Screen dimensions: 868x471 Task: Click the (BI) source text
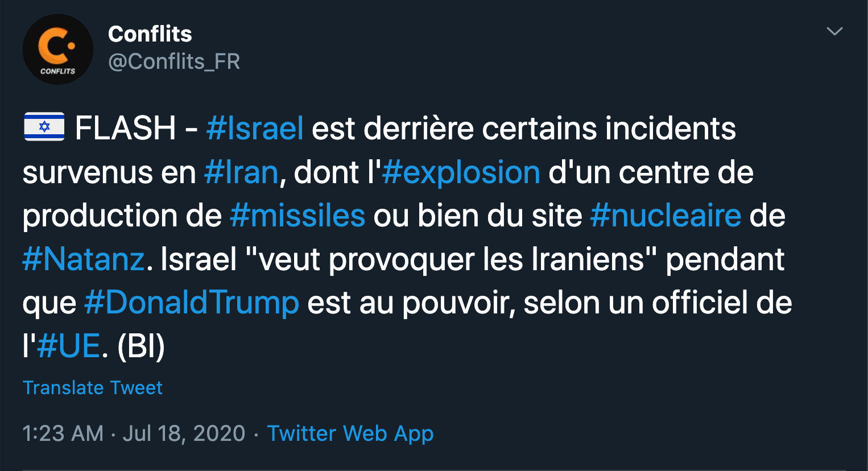tap(140, 346)
